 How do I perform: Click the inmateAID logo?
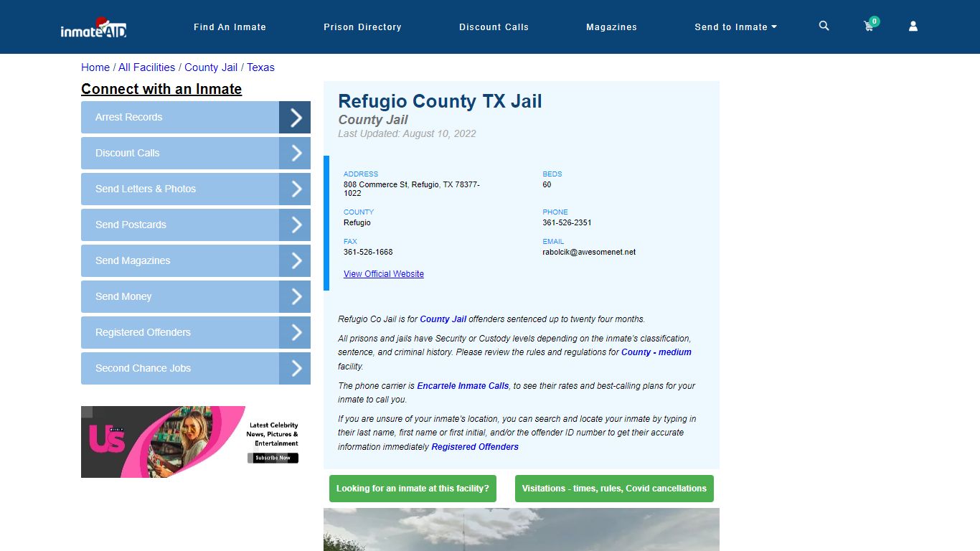click(93, 27)
